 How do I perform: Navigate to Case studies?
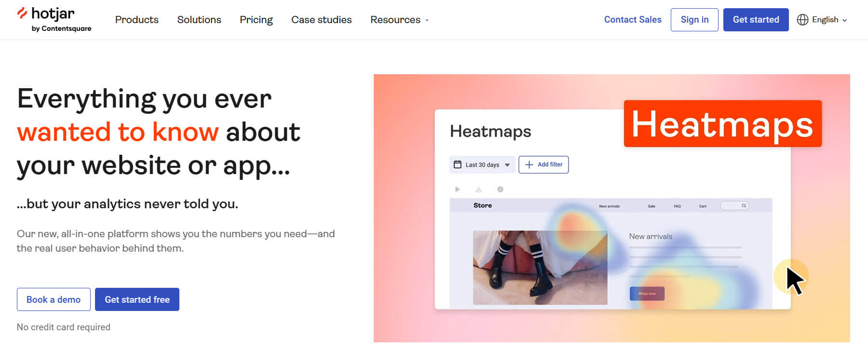point(321,20)
